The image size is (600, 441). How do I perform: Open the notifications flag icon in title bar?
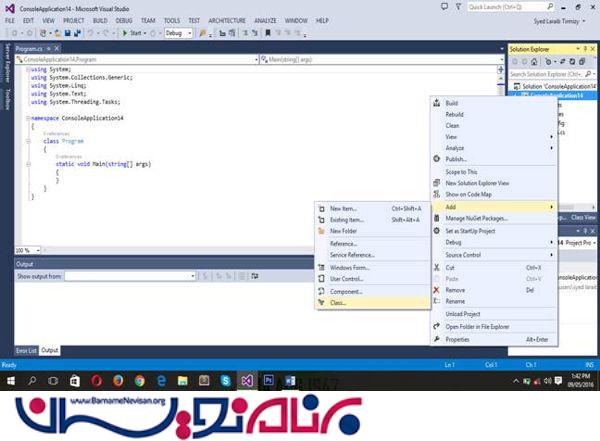coord(458,7)
